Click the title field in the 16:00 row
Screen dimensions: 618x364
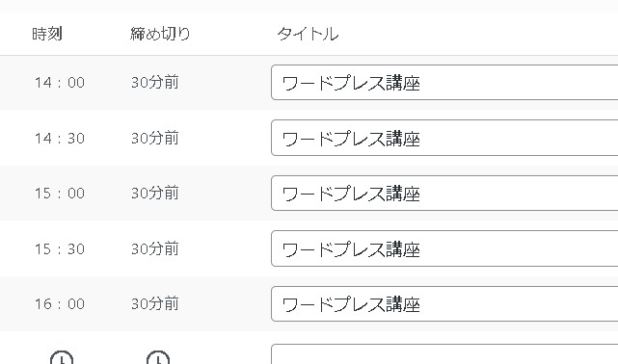(x=444, y=303)
